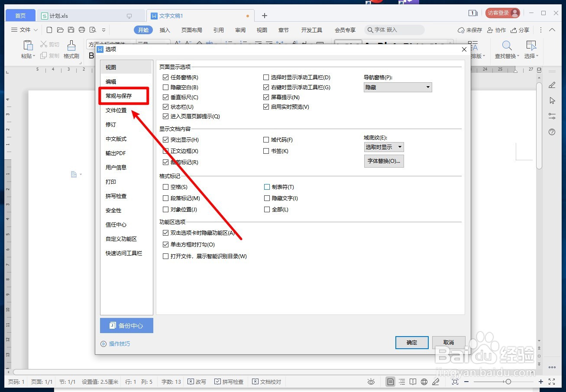Switch to the 插入 ribbon tab
This screenshot has height=392, width=566.
tap(165, 30)
